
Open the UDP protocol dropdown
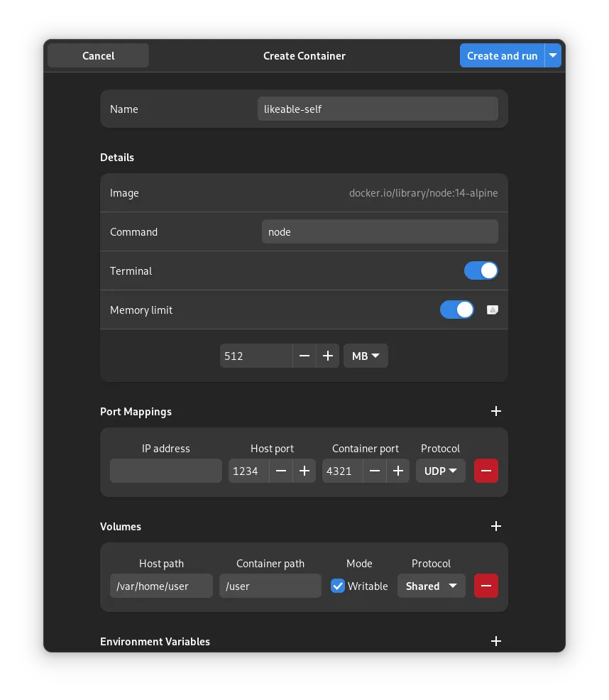click(440, 471)
